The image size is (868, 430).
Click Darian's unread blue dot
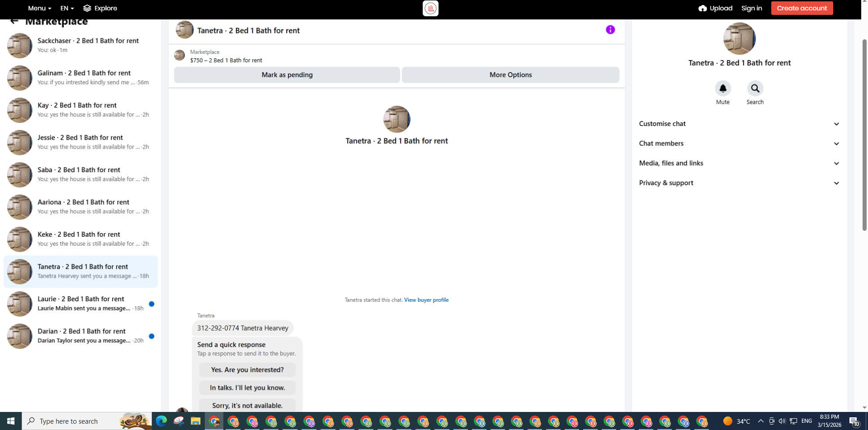(x=151, y=336)
